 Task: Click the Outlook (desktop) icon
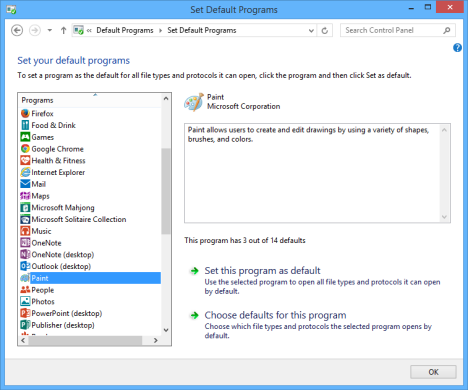point(25,266)
